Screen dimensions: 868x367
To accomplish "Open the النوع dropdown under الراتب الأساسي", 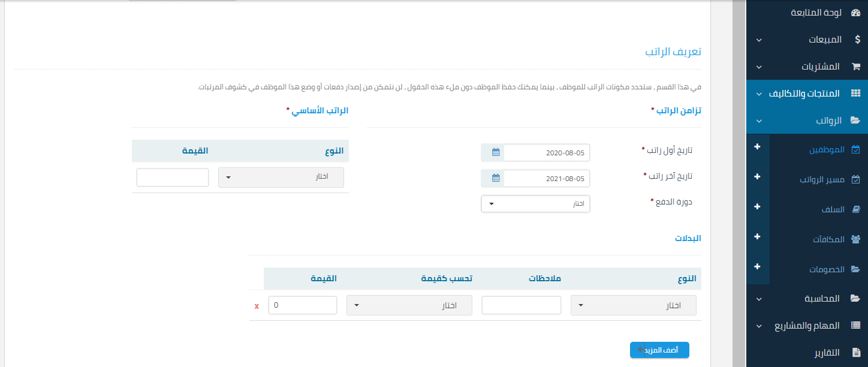I will (281, 178).
